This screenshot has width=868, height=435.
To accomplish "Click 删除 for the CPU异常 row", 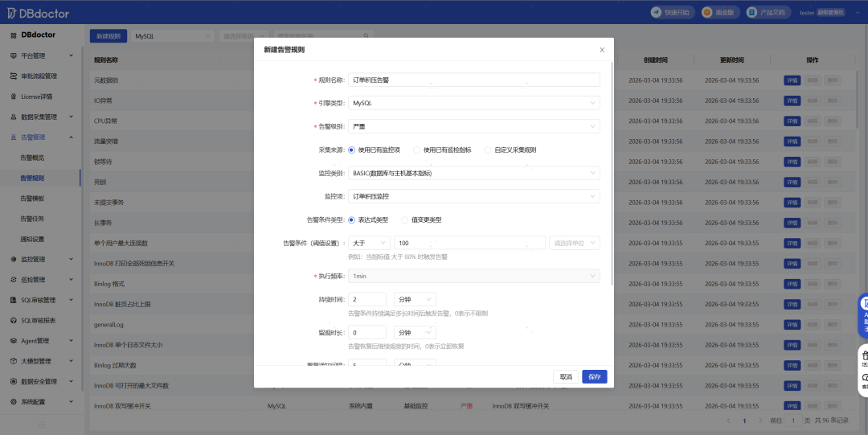I will click(833, 121).
